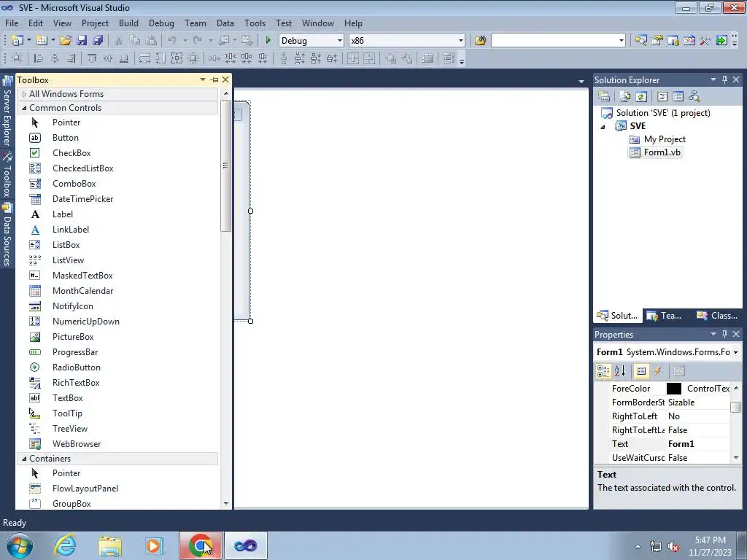Toggle Categorized view in Properties panel
This screenshot has width=747, height=560.
[603, 371]
